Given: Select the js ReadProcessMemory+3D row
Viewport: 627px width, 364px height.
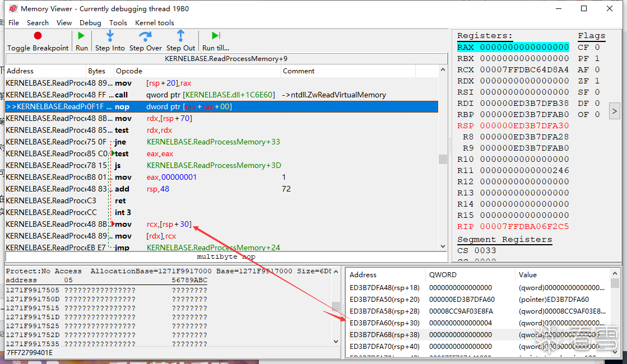Looking at the screenshot, I should coord(221,165).
